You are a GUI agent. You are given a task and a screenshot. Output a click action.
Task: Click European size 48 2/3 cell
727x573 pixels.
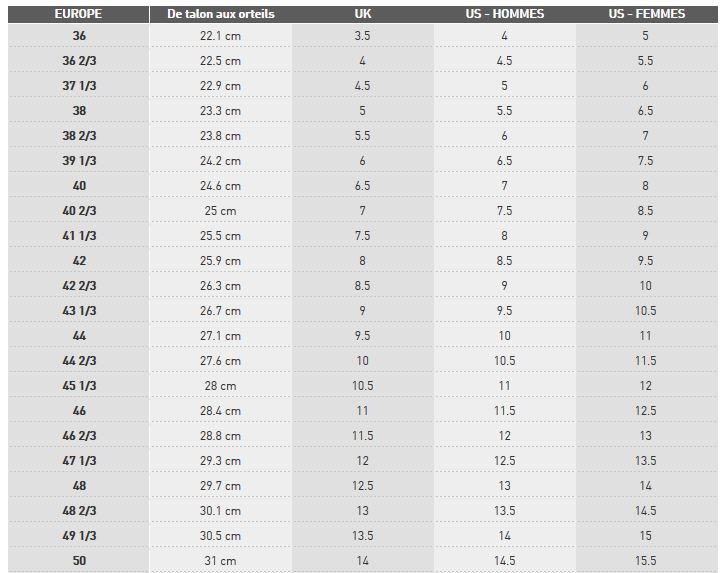pos(79,511)
